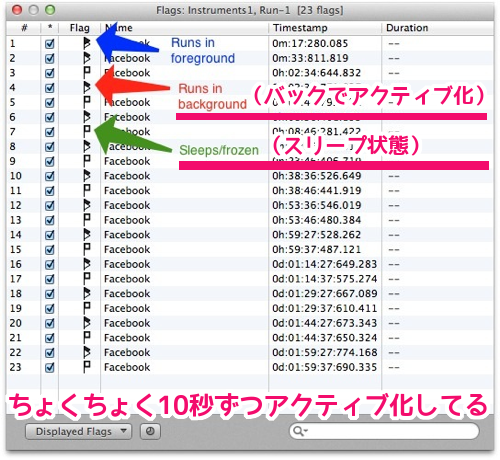
Task: Click the flag icon in row 17
Action: [87, 279]
